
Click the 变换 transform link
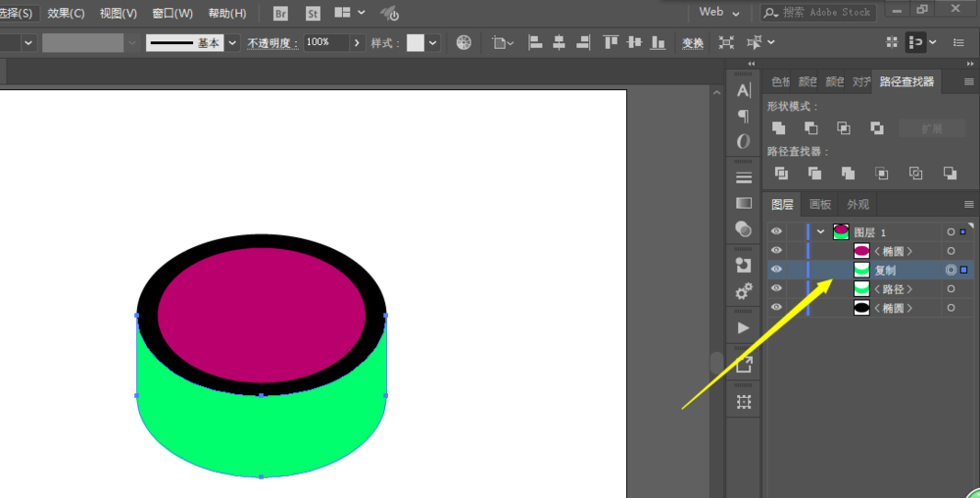(692, 43)
